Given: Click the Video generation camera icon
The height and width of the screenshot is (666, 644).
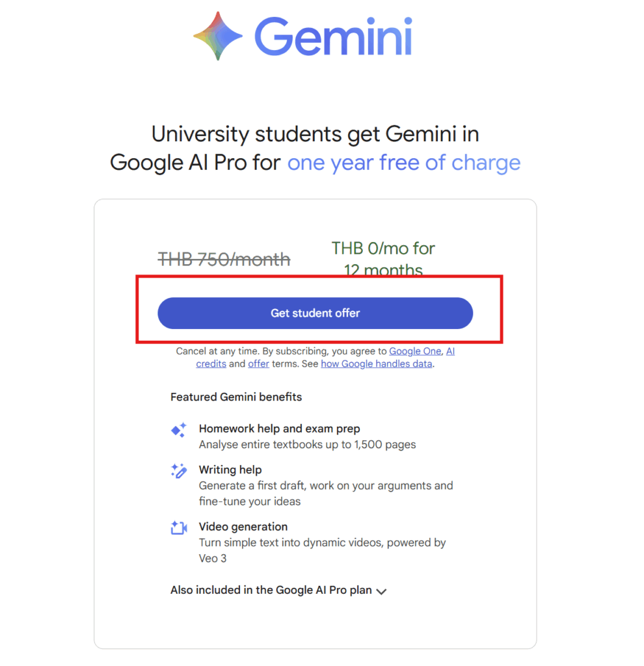Looking at the screenshot, I should (178, 527).
